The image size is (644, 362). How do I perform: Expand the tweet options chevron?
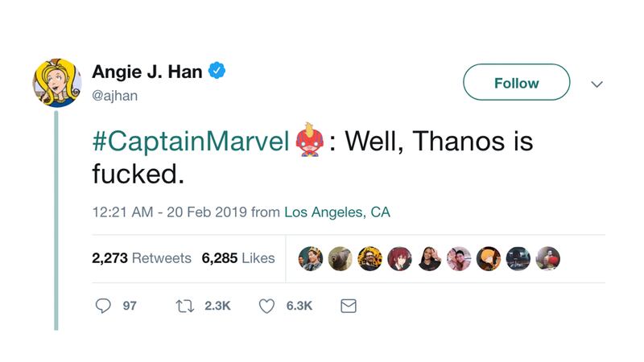595,84
